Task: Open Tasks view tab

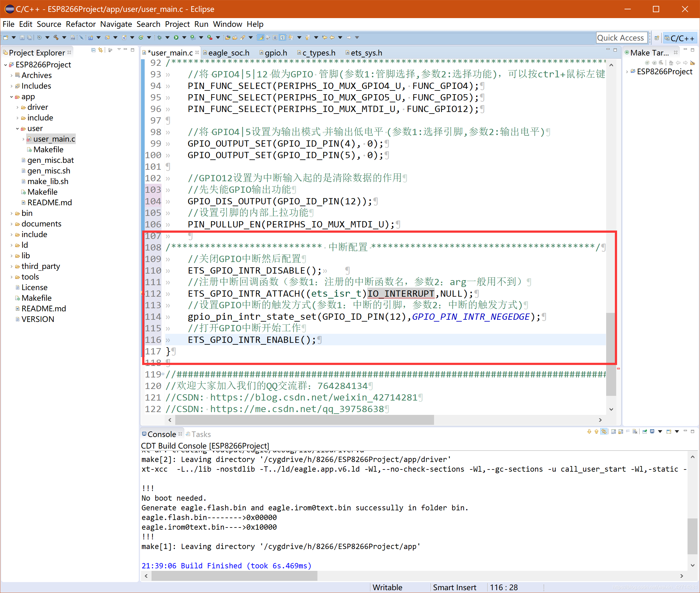Action: tap(200, 434)
